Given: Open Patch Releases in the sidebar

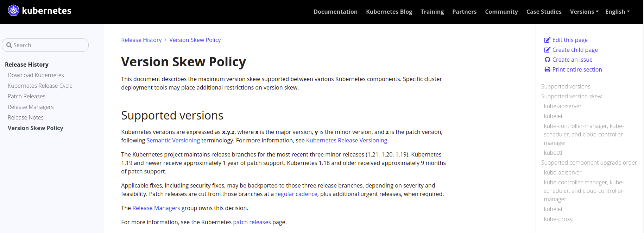Looking at the screenshot, I should pos(26,96).
